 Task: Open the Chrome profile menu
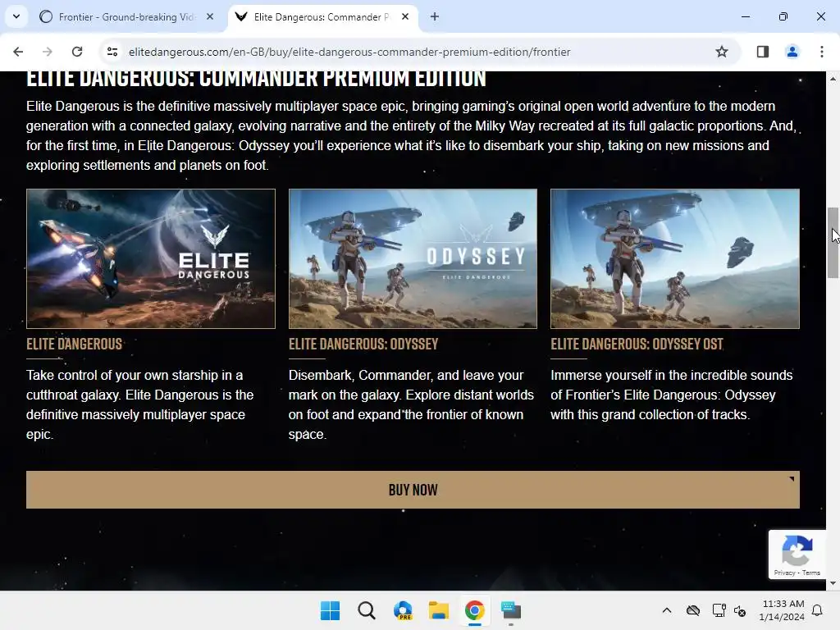click(x=792, y=52)
